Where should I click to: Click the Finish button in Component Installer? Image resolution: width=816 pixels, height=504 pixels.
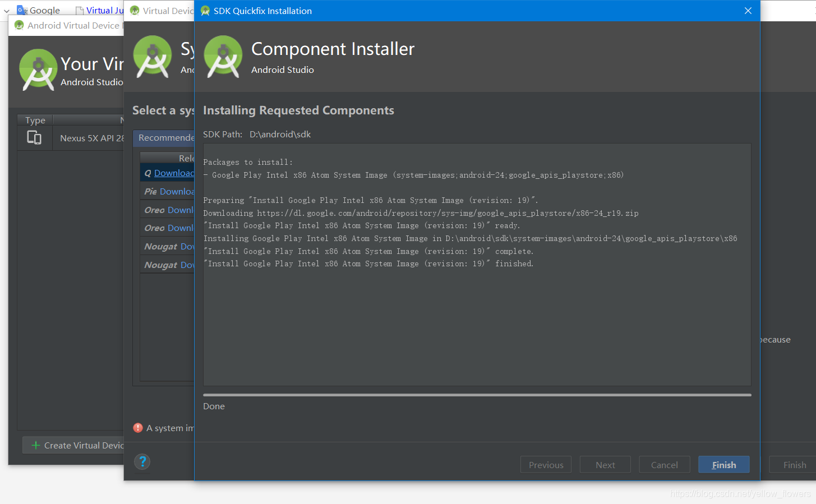click(x=723, y=465)
